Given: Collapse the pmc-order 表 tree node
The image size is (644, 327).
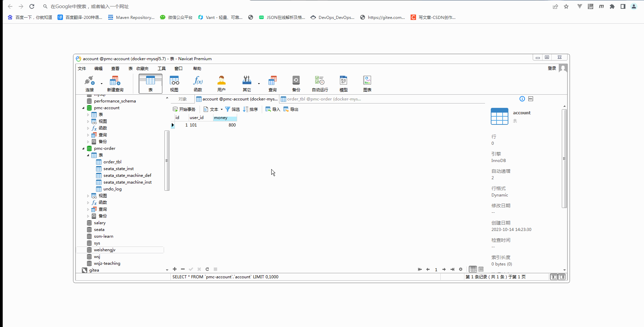Looking at the screenshot, I should tap(88, 155).
